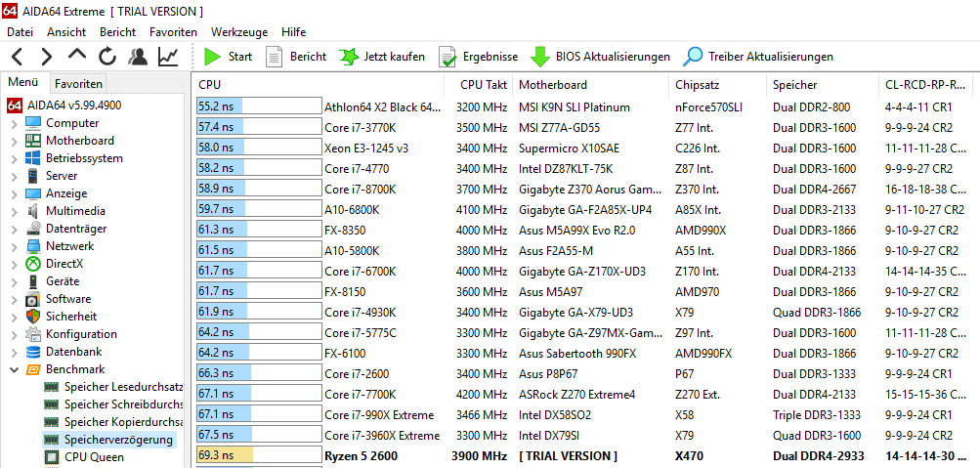The height and width of the screenshot is (468, 980).
Task: Click the Computer monitor icon in tree
Action: 33,123
